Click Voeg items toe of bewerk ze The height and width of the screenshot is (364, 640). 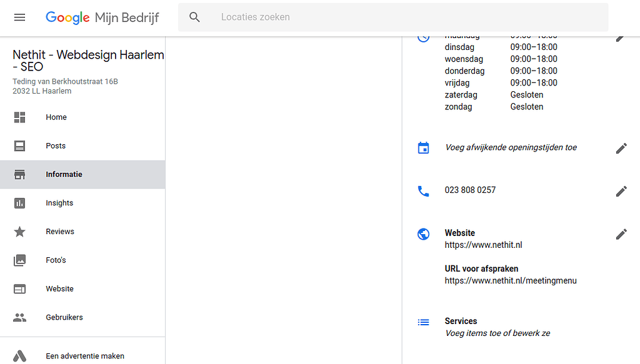(497, 333)
